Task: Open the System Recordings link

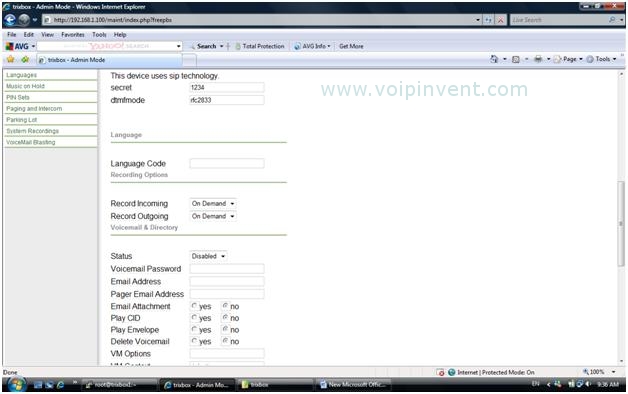Action: pyautogui.click(x=32, y=131)
